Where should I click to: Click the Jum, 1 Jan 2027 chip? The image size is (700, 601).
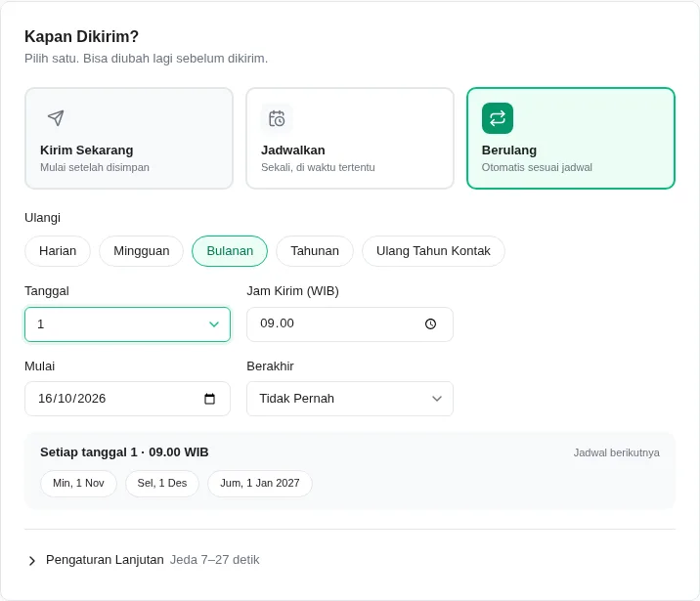click(260, 483)
